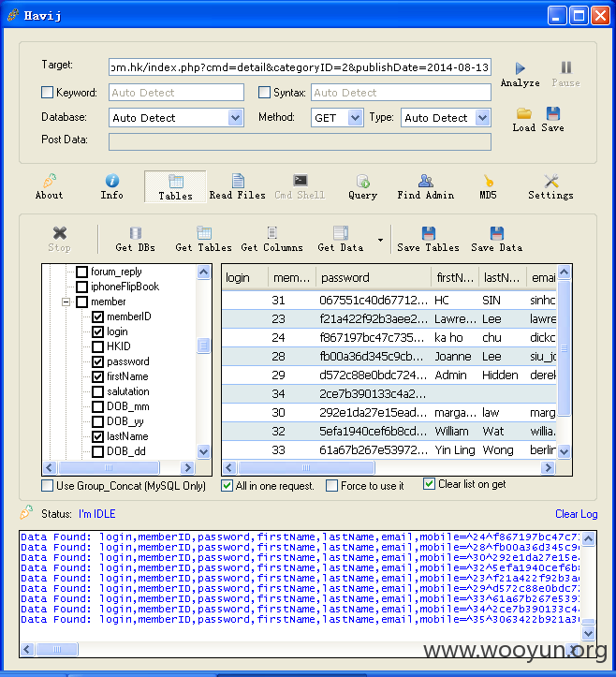Open the Info section
The width and height of the screenshot is (616, 677).
pyautogui.click(x=111, y=186)
